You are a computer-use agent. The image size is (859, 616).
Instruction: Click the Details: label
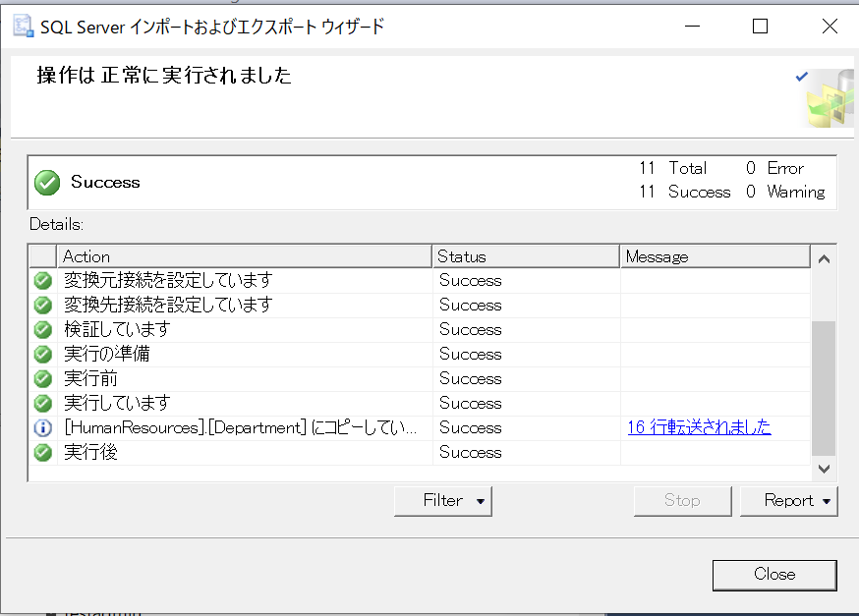56,224
